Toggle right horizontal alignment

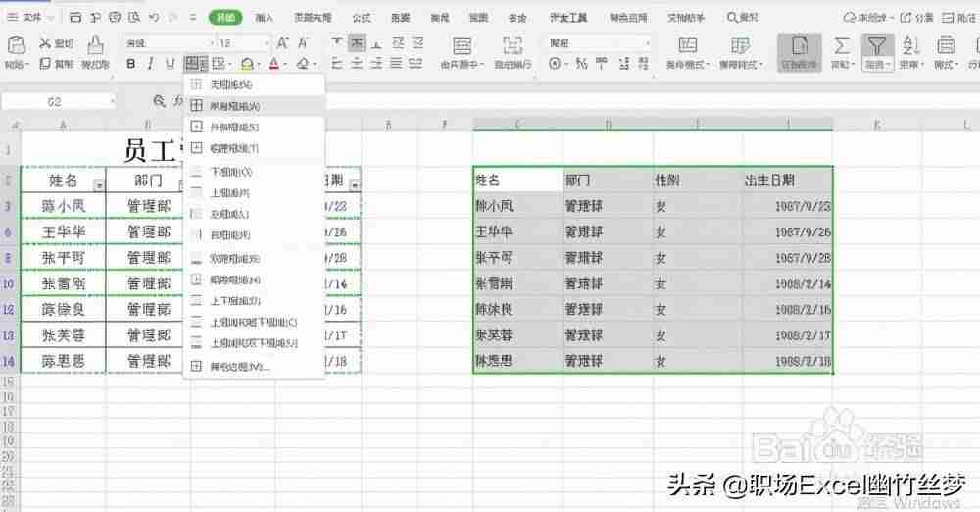tap(377, 63)
